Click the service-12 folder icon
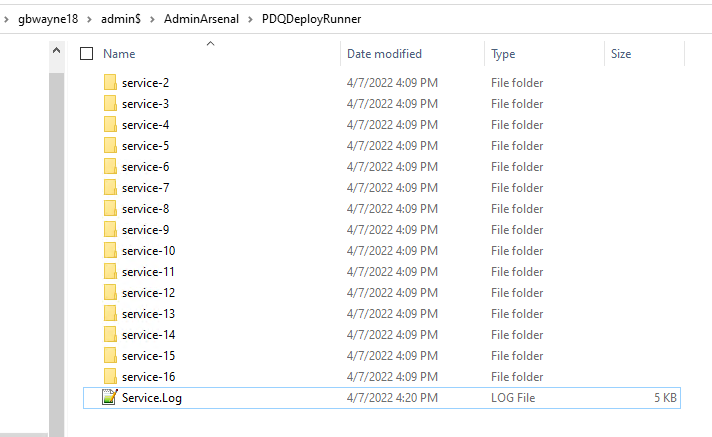The width and height of the screenshot is (712, 437). [x=110, y=293]
